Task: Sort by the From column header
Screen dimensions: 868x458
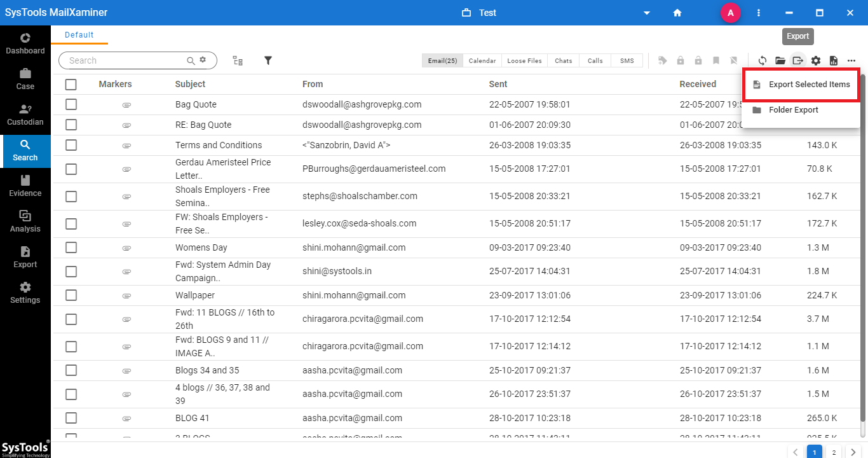Action: tap(313, 84)
